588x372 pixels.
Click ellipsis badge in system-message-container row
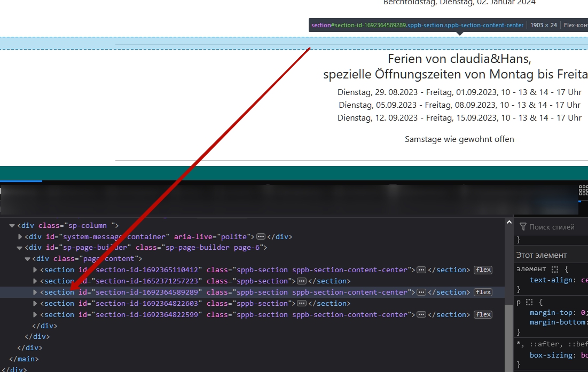(261, 236)
